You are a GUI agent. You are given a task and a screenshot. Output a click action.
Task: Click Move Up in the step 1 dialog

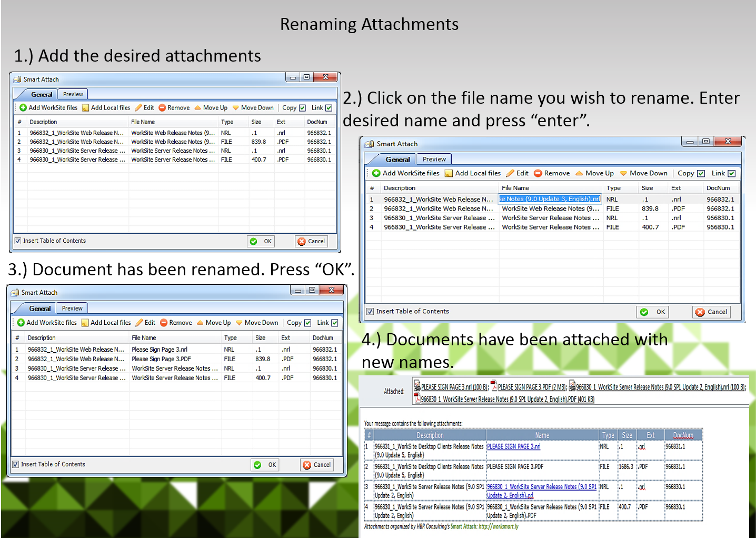(x=211, y=108)
